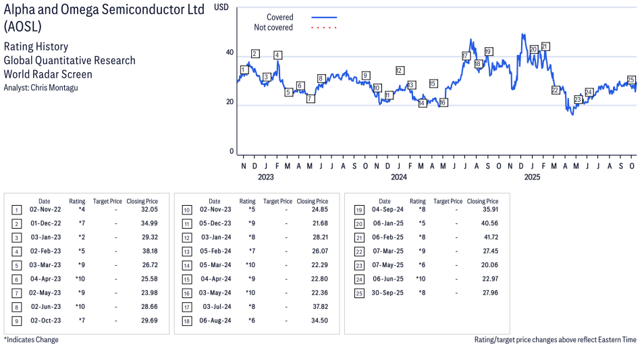644x344 pixels.
Task: Click the boxed number 10 in the rating table
Action: (186, 210)
